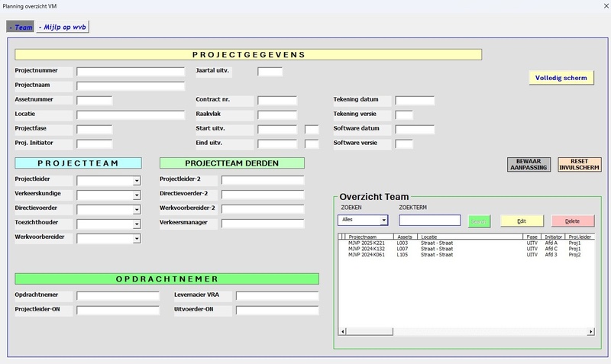Click the Proj. Initiator field
This screenshot has width=611, height=364.
(94, 143)
